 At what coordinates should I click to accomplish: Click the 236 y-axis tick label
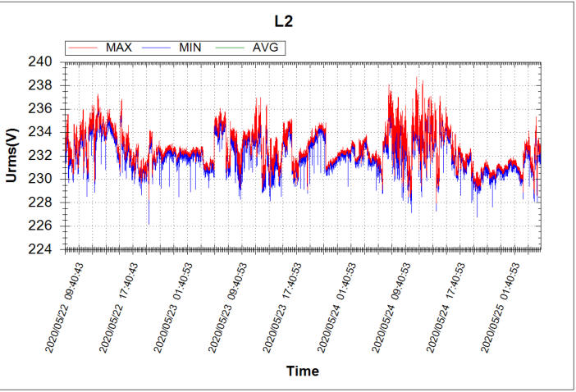pyautogui.click(x=42, y=109)
